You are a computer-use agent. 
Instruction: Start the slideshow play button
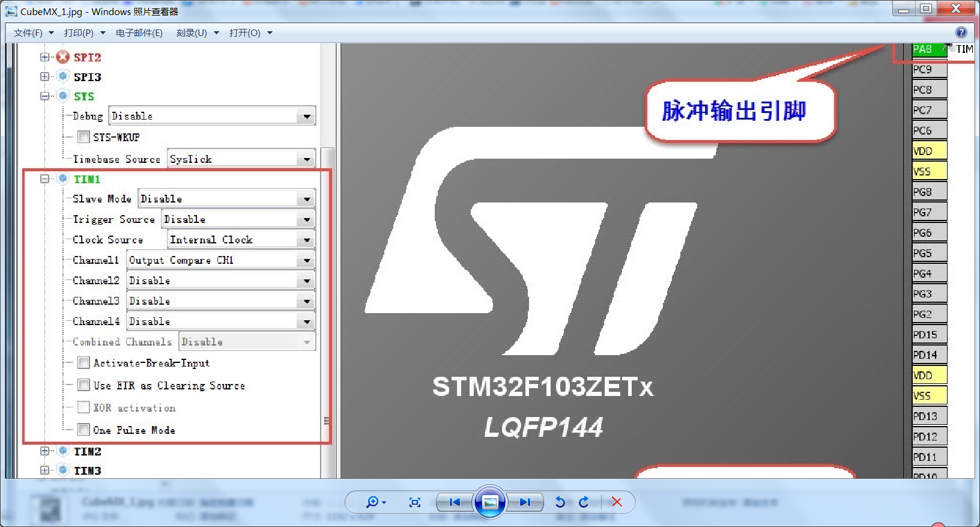coord(490,502)
